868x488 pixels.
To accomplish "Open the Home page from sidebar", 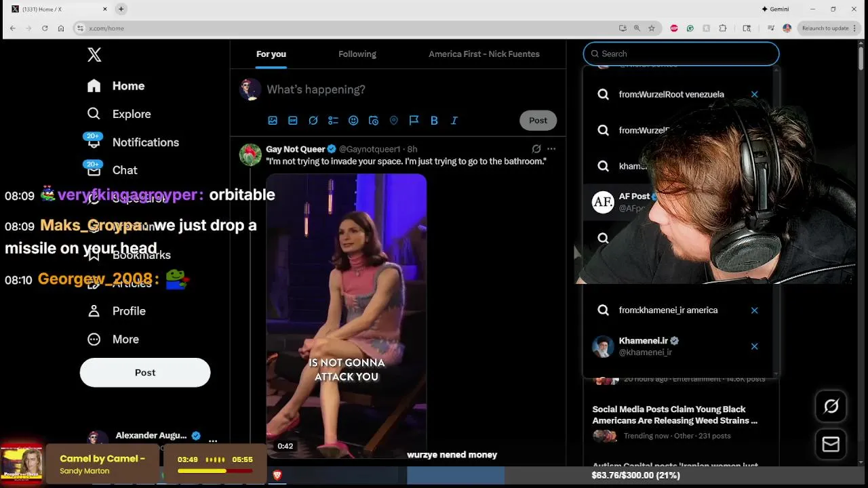I will pyautogui.click(x=116, y=86).
